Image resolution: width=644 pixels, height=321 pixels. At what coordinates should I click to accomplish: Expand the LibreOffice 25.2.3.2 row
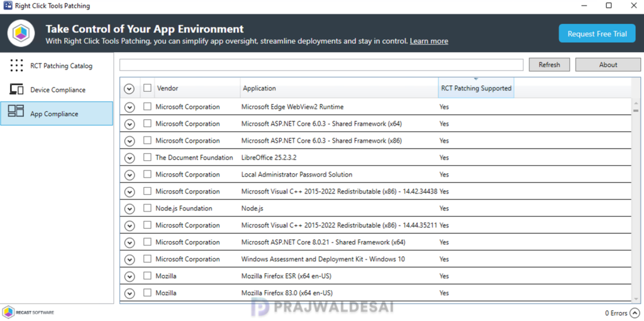[x=130, y=158]
